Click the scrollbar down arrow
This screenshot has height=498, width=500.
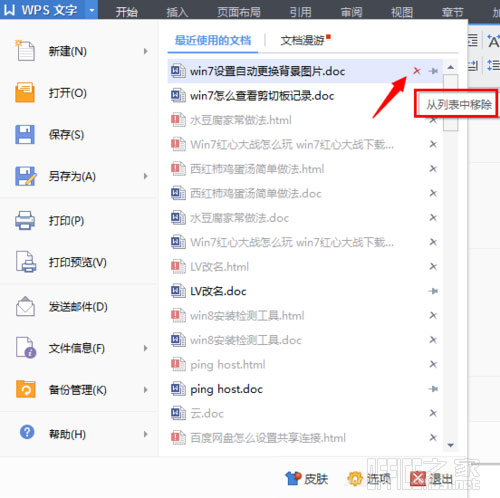[451, 445]
